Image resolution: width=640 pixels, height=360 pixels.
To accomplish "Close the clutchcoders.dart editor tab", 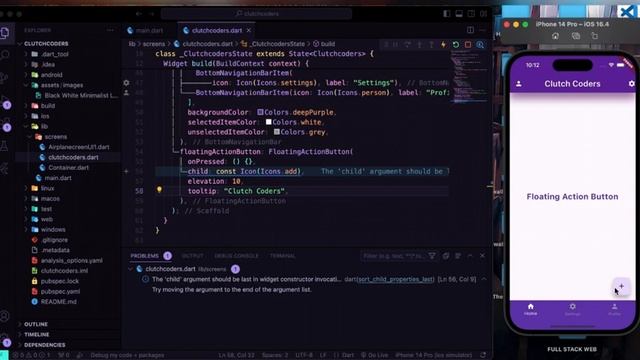I will [x=249, y=31].
